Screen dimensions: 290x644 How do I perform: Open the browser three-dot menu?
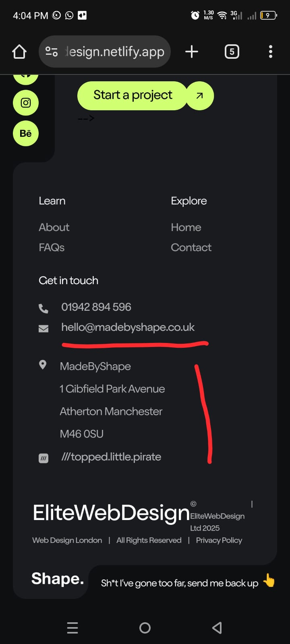pos(270,52)
